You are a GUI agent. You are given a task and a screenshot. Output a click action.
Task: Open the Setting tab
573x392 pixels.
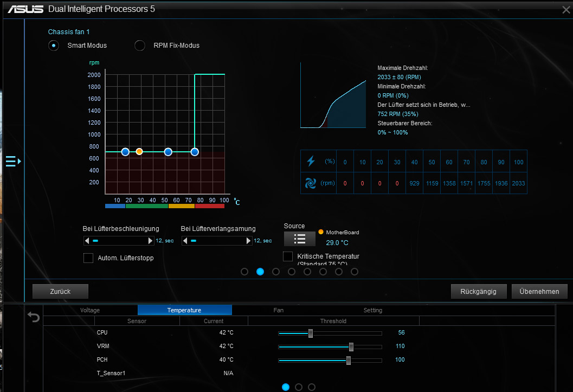[373, 310]
